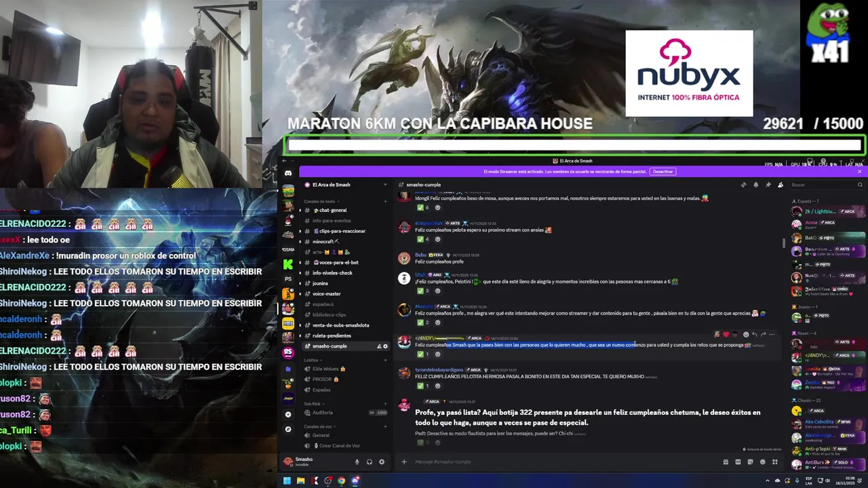868x488 pixels.
Task: Add reaction icon on hovered 4NDY message
Action: click(745, 334)
